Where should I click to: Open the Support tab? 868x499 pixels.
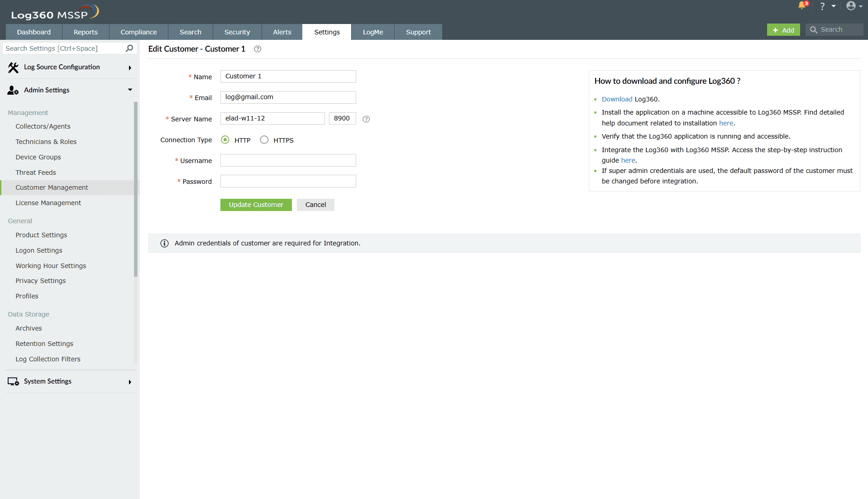click(x=418, y=32)
